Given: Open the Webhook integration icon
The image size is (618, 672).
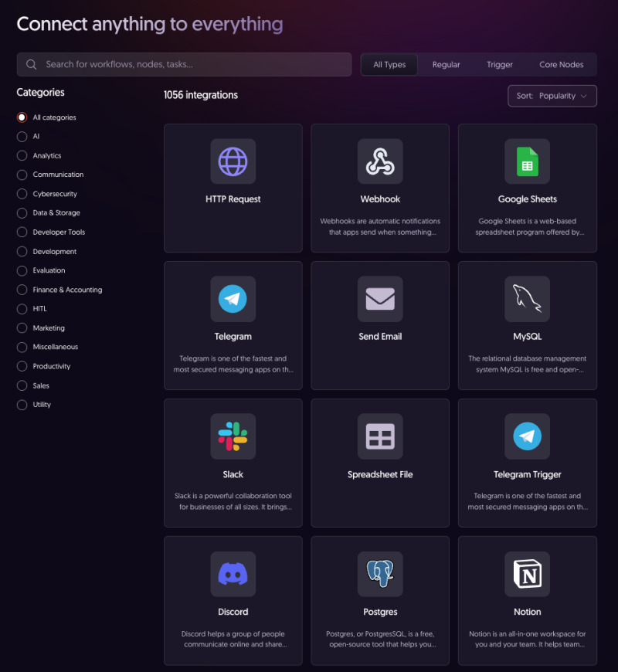Looking at the screenshot, I should (x=380, y=161).
